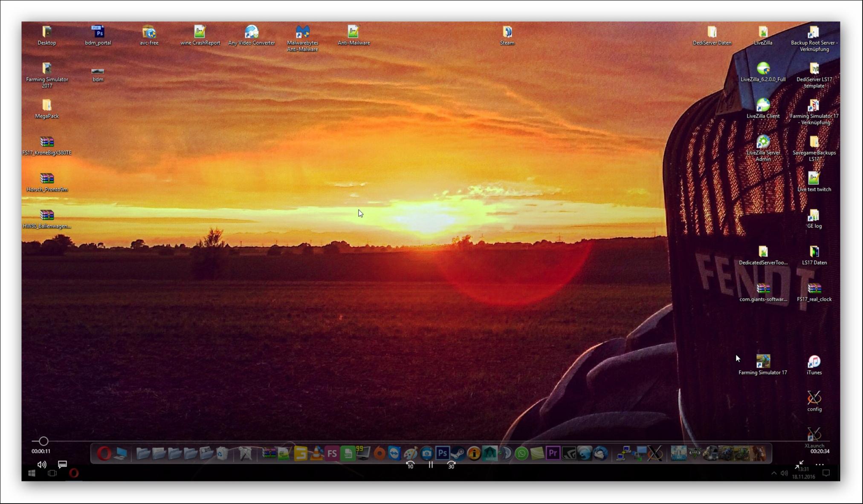The width and height of the screenshot is (863, 504).
Task: Open the Steam icon in the dock
Action: (458, 453)
